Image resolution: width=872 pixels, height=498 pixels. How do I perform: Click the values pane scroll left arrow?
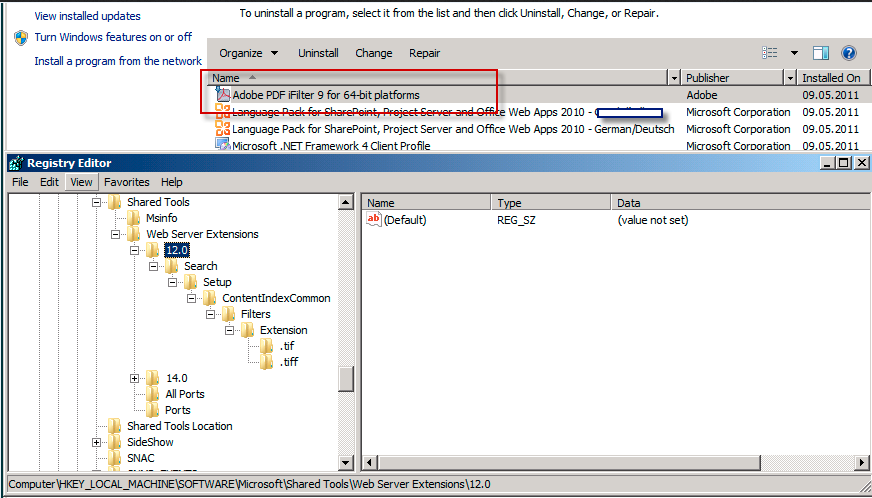(x=370, y=462)
